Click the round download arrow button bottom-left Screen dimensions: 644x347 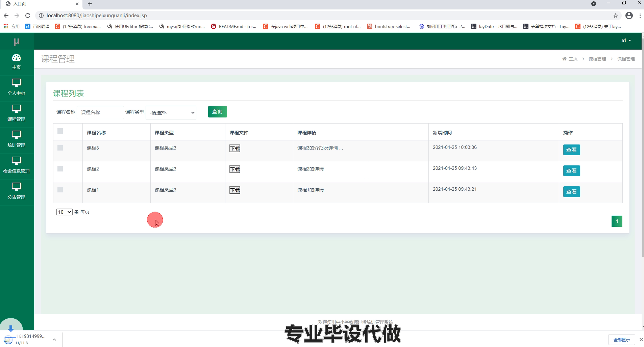11,328
